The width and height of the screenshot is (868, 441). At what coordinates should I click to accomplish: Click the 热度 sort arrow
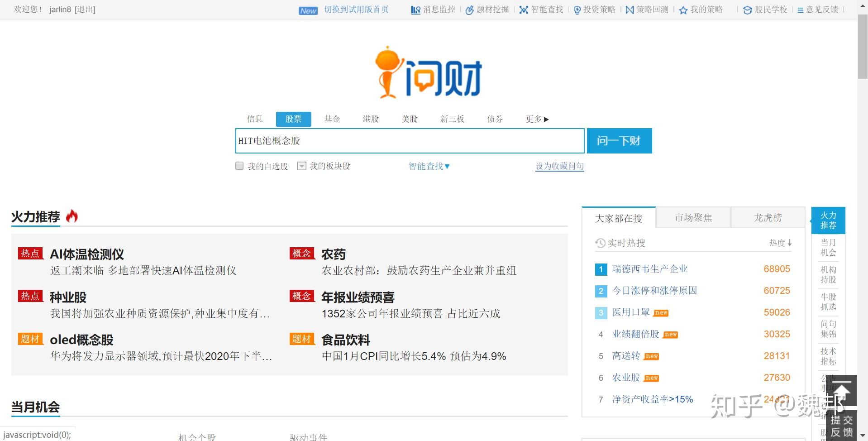click(790, 243)
